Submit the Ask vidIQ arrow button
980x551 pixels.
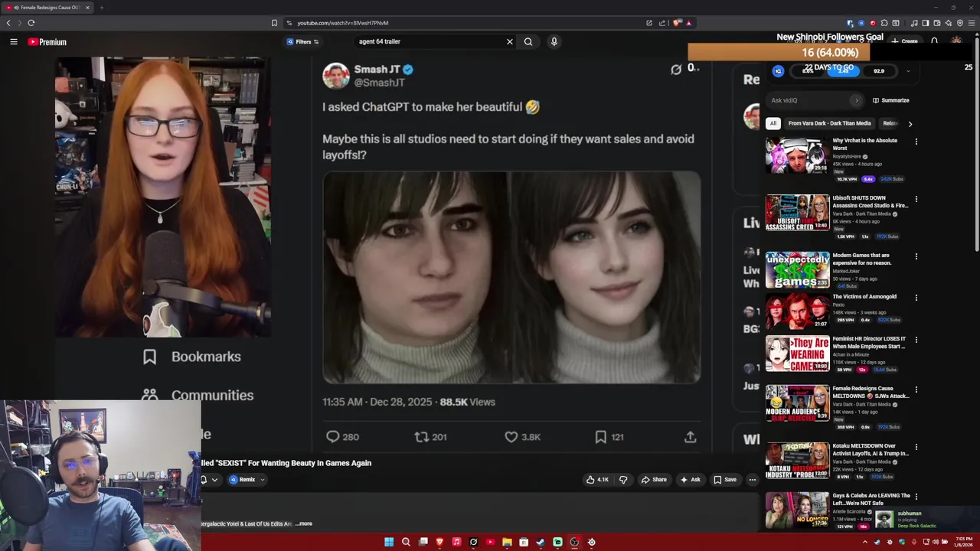[856, 100]
